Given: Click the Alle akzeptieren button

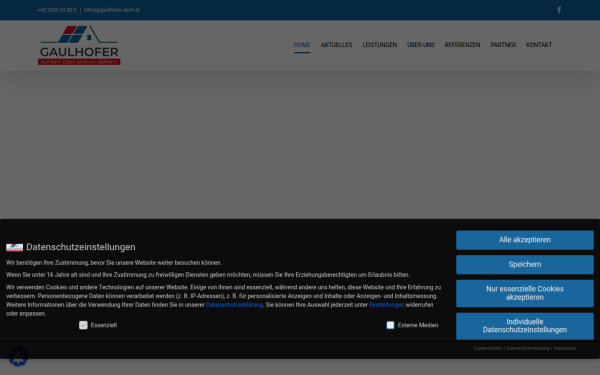Looking at the screenshot, I should 525,240.
